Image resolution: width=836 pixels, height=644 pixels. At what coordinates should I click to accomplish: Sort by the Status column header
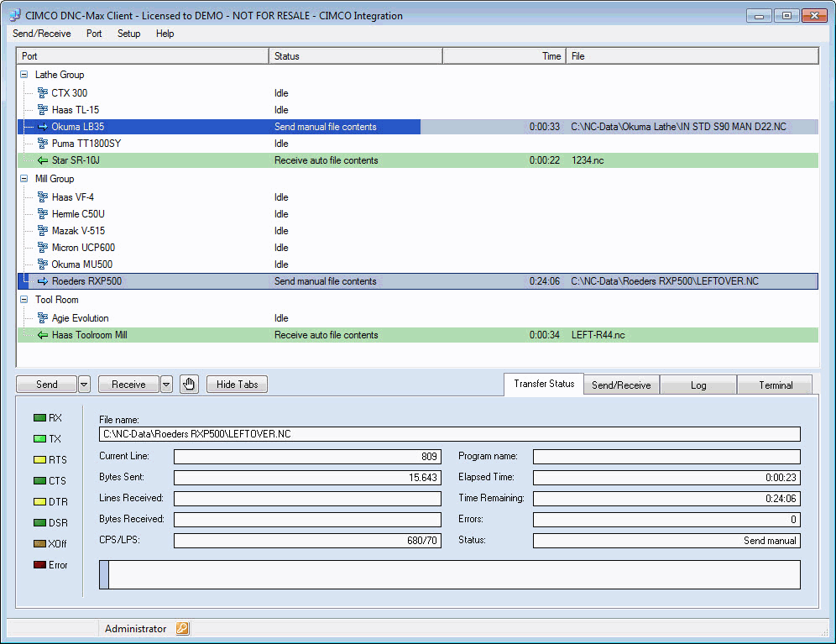point(356,56)
